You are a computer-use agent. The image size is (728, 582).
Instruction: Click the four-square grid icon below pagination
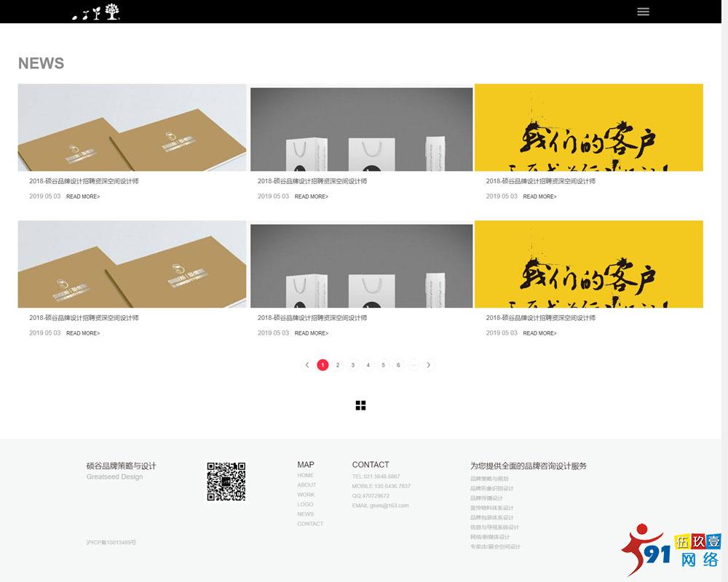click(360, 405)
